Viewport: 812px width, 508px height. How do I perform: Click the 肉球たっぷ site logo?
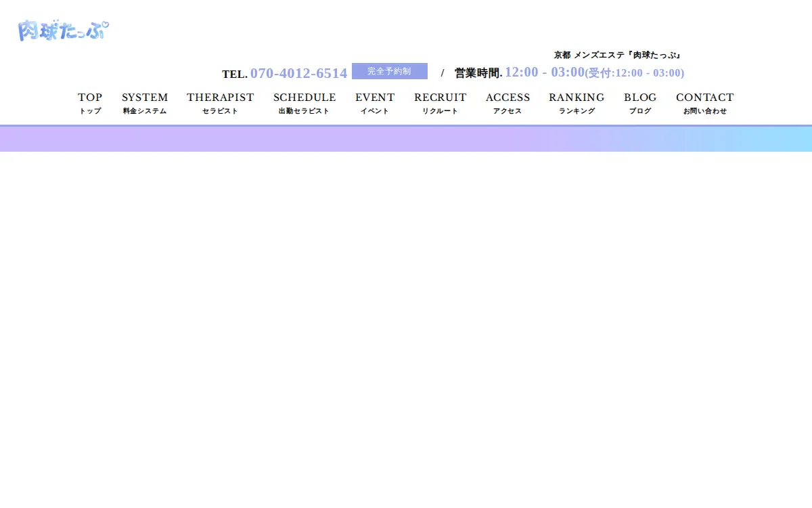[x=64, y=30]
